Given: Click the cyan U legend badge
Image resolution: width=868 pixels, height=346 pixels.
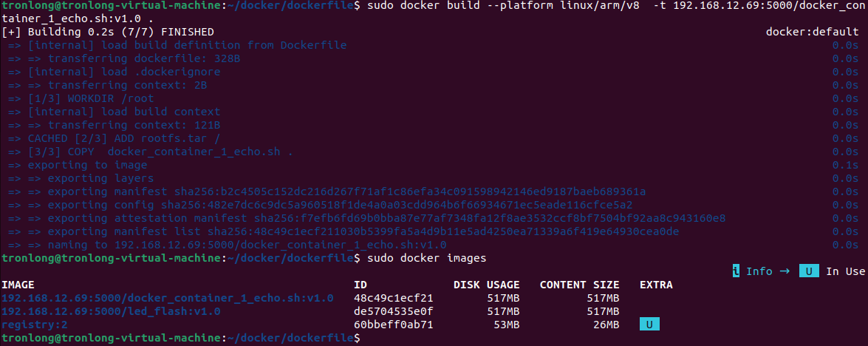Looking at the screenshot, I should [x=809, y=271].
